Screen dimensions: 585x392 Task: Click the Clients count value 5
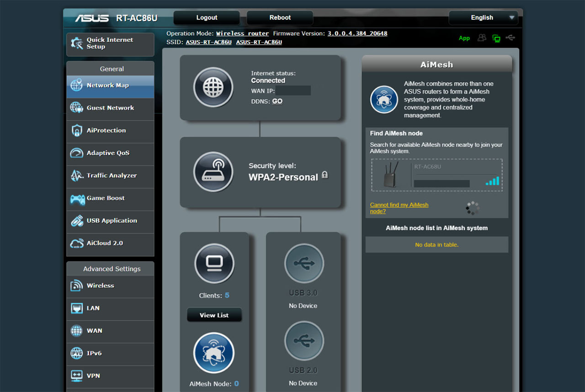click(x=227, y=296)
